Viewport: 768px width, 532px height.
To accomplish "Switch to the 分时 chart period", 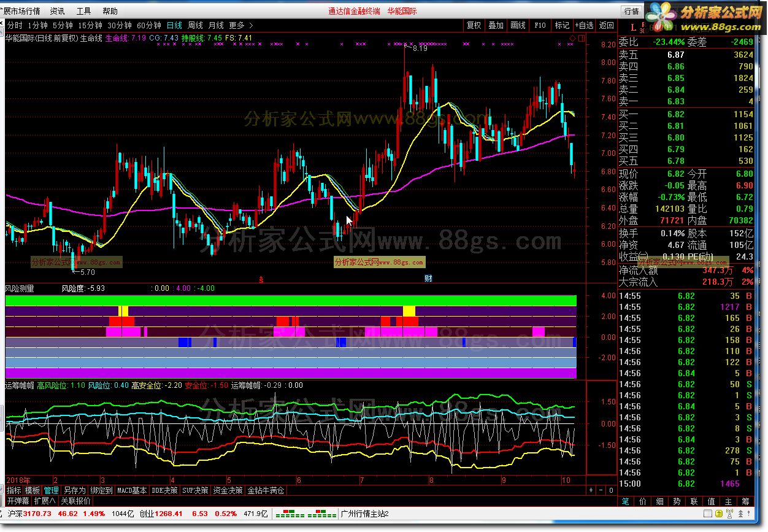I will coord(15,25).
